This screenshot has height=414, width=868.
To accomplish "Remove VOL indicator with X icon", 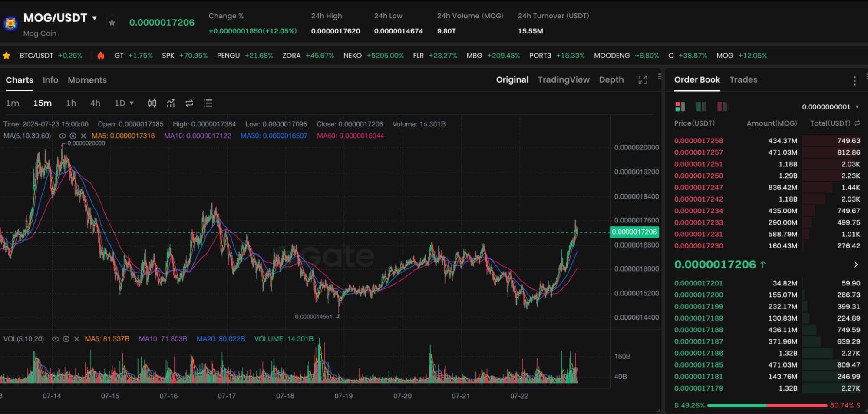I will [x=76, y=339].
